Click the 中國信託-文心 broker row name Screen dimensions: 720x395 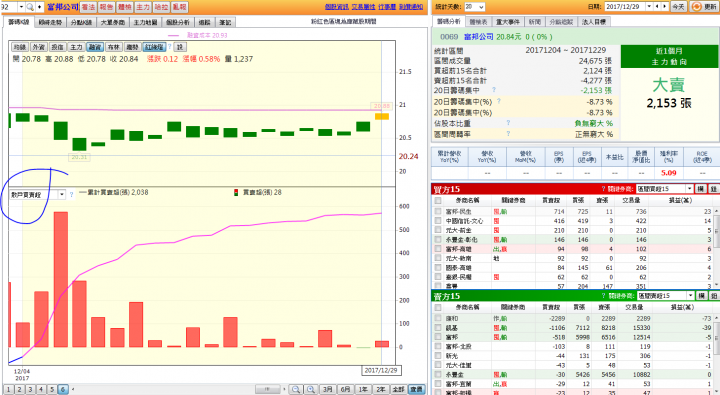(464, 221)
